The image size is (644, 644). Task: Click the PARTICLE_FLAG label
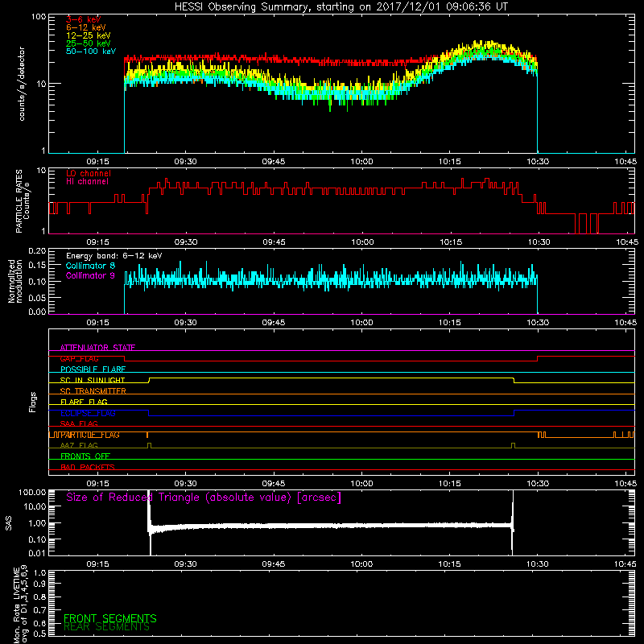click(89, 435)
